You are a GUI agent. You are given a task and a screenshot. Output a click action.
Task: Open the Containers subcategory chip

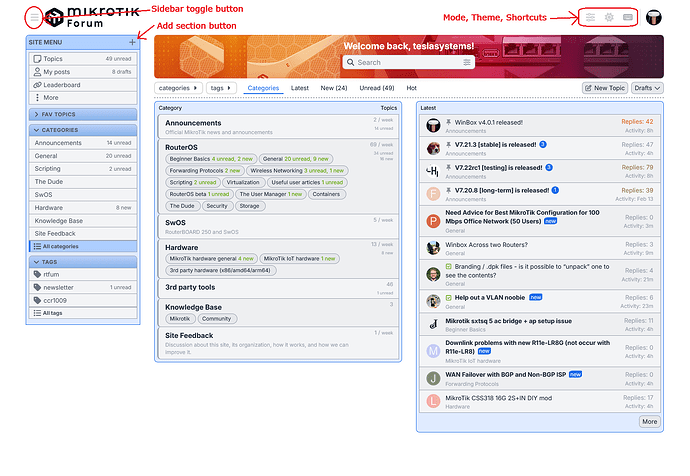tap(326, 194)
